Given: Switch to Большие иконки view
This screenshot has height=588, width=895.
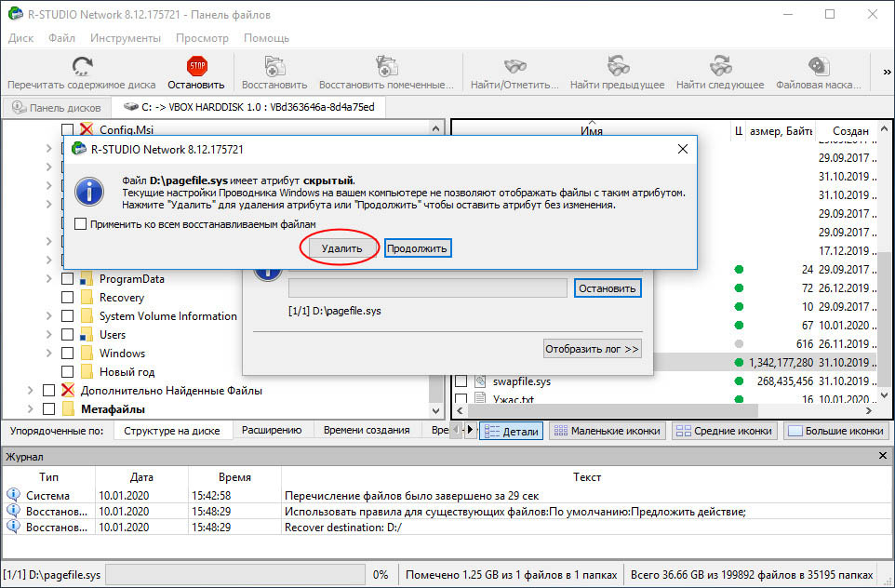Looking at the screenshot, I should [835, 431].
